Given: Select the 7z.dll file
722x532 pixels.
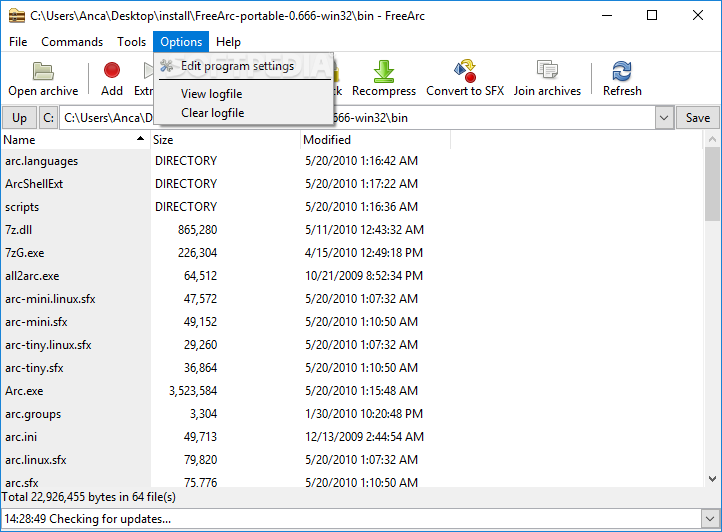Looking at the screenshot, I should coord(18,230).
